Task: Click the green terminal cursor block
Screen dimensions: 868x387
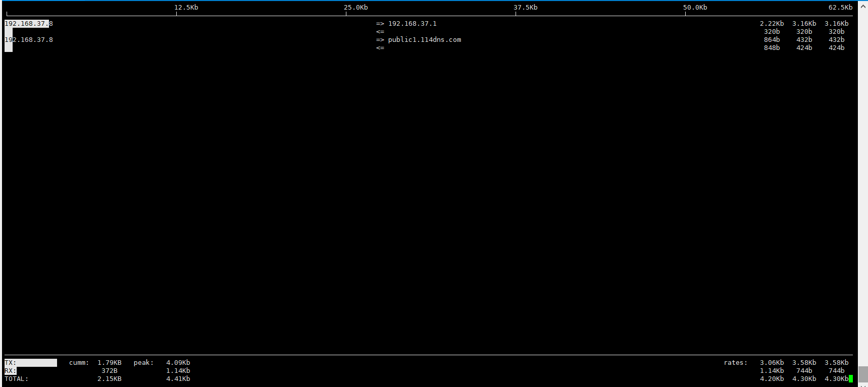Action: pyautogui.click(x=851, y=379)
